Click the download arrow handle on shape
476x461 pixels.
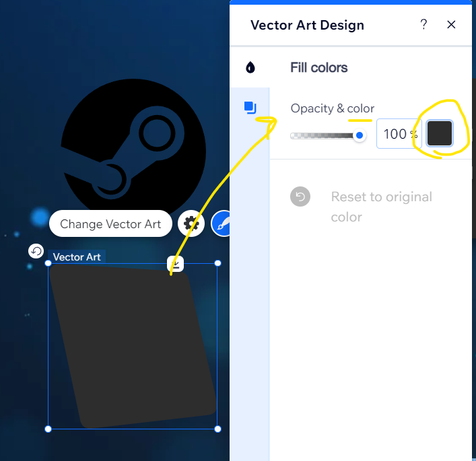click(175, 263)
